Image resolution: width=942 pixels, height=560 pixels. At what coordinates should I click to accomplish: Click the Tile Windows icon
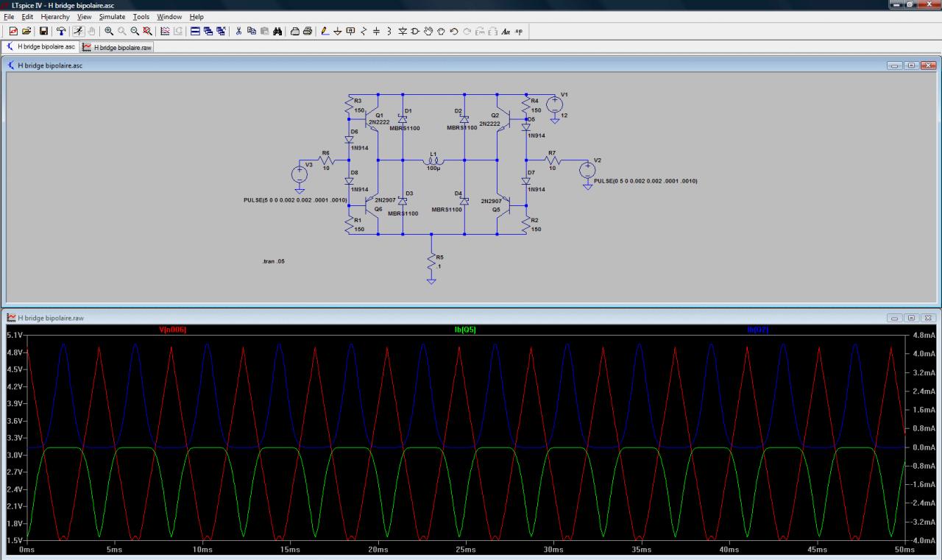[x=195, y=31]
